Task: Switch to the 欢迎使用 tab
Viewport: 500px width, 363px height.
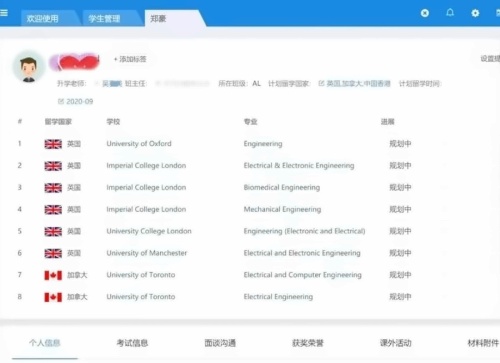Action: click(x=43, y=19)
